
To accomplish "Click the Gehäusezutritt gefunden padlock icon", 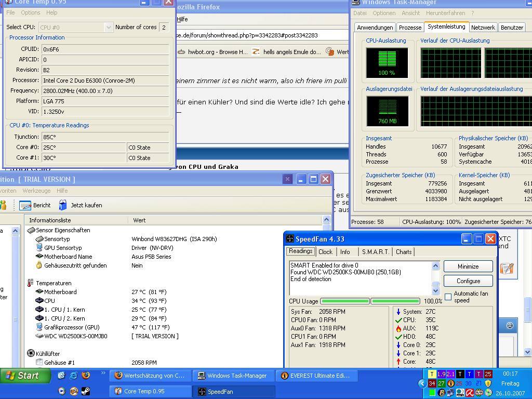I will click(x=39, y=265).
